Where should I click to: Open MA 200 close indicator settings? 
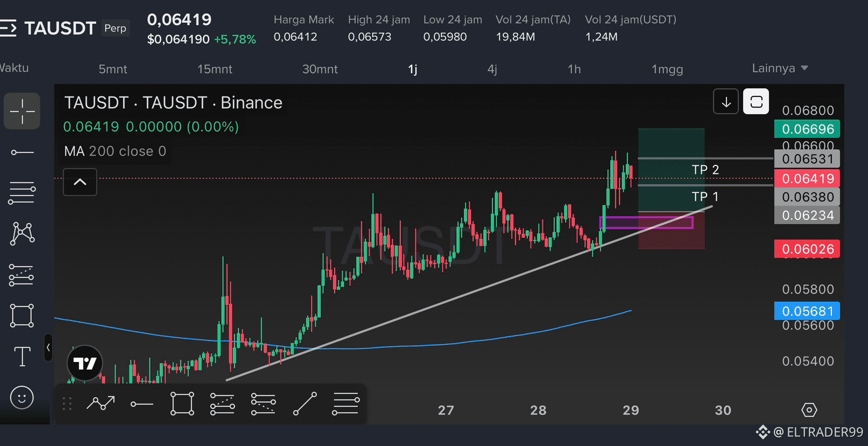click(115, 151)
